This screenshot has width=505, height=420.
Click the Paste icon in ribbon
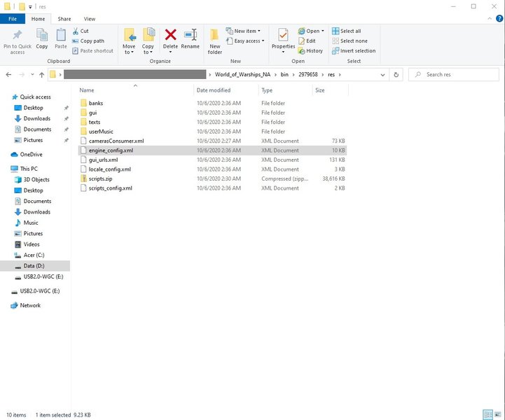(x=61, y=38)
